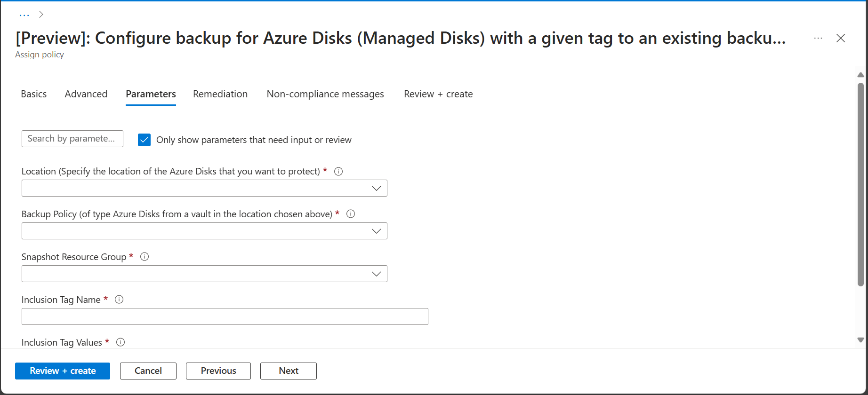Open the Backup Policy dropdown
Viewport: 868px width, 395px height.
204,231
